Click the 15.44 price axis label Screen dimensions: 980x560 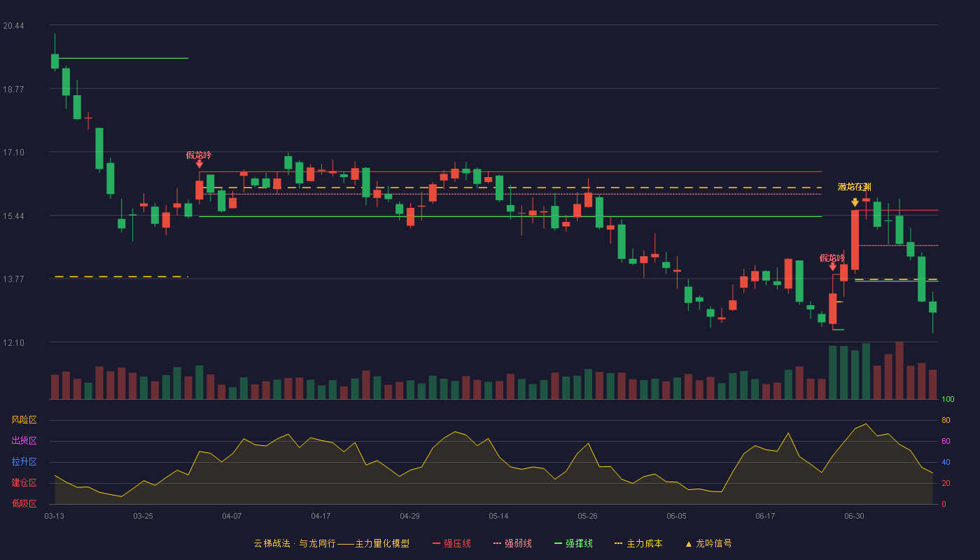[13, 216]
